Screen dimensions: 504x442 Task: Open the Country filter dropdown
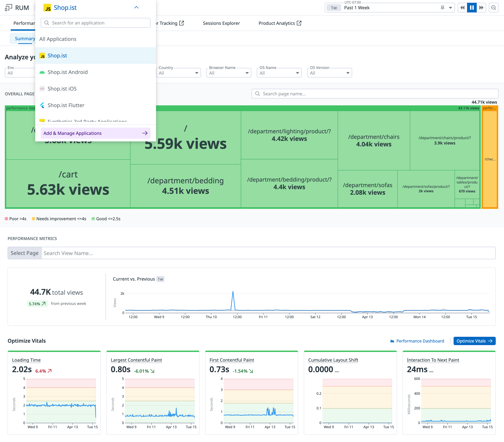click(x=178, y=73)
